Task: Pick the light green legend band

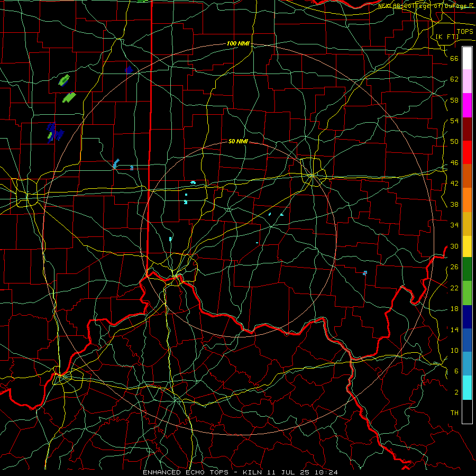Action: point(467,293)
